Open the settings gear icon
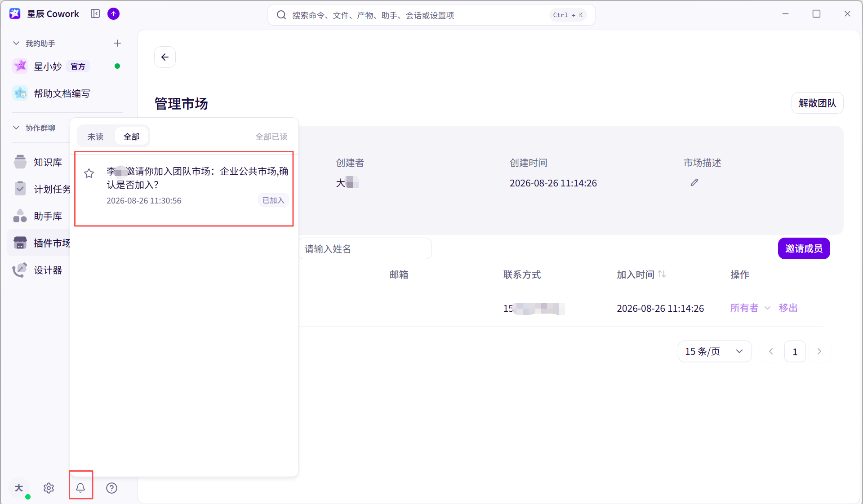863x504 pixels. point(49,488)
